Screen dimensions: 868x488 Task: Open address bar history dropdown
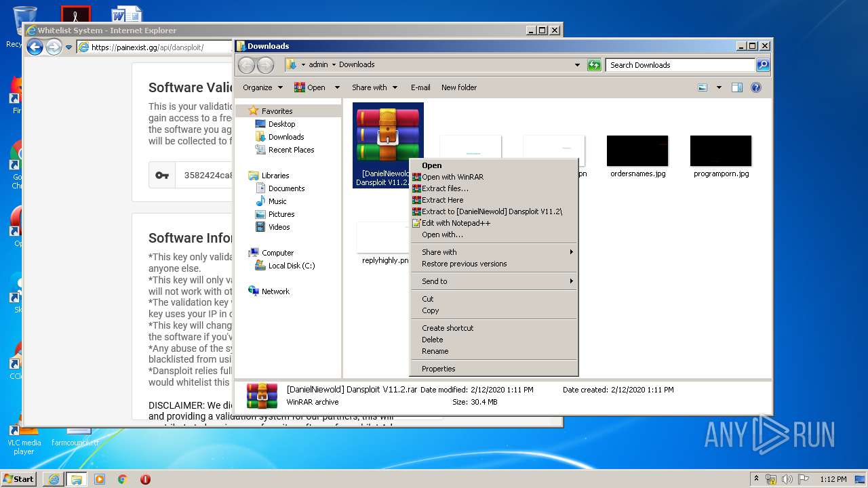tap(577, 65)
